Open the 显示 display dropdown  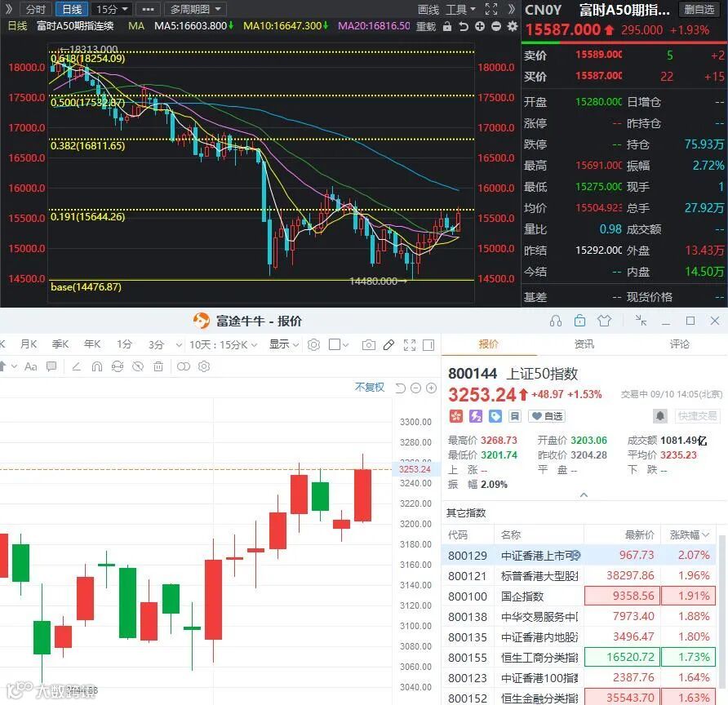284,345
